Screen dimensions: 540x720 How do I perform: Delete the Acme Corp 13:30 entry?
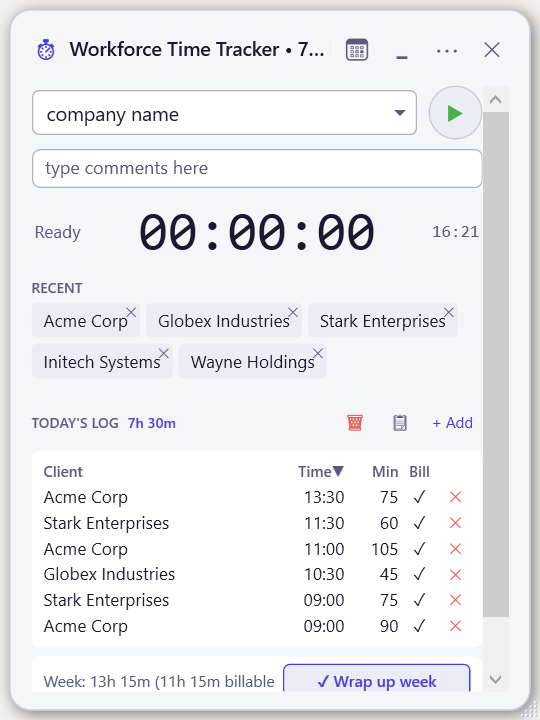[455, 497]
